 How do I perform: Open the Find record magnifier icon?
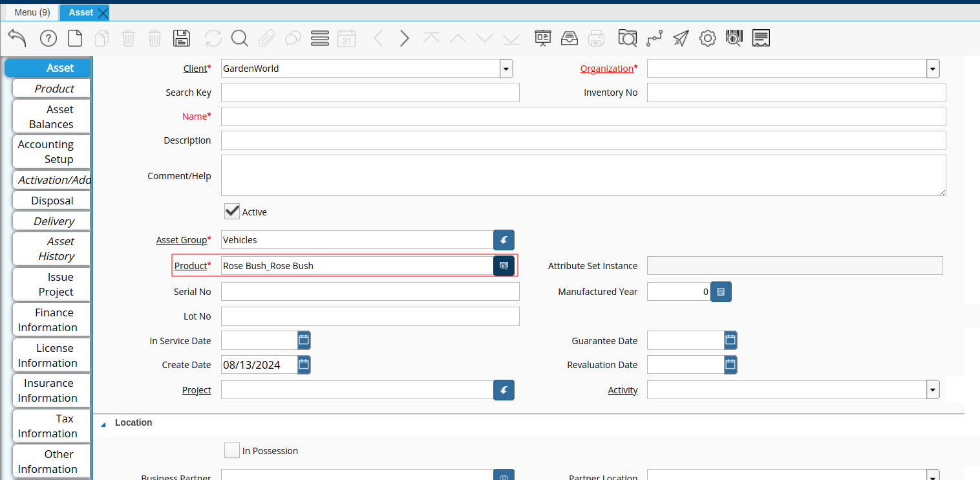pos(240,38)
